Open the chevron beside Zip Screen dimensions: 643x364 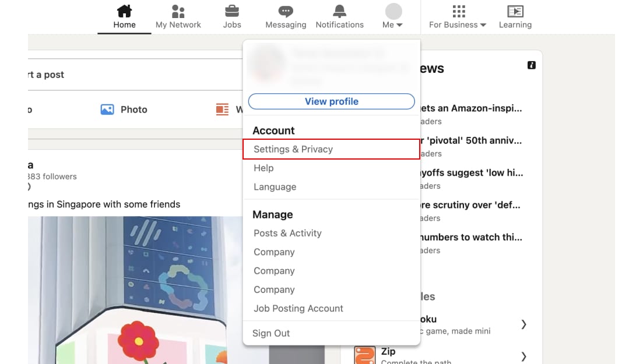tap(523, 356)
